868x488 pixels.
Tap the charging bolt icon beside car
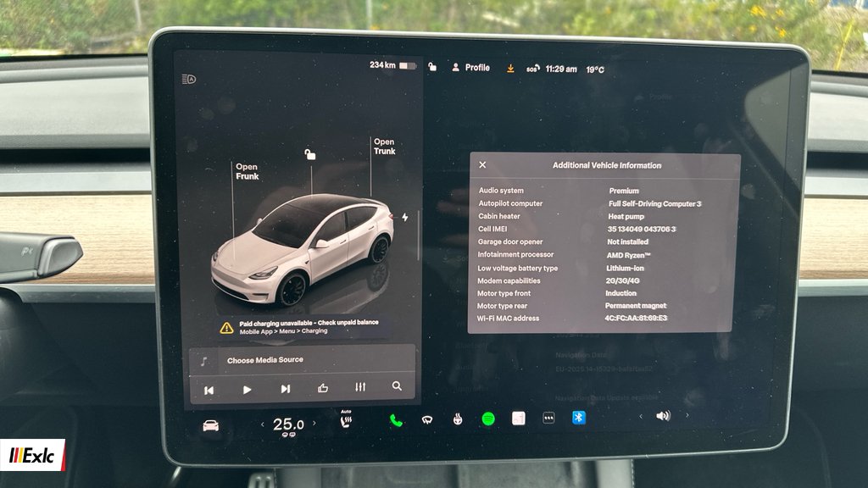(x=405, y=217)
